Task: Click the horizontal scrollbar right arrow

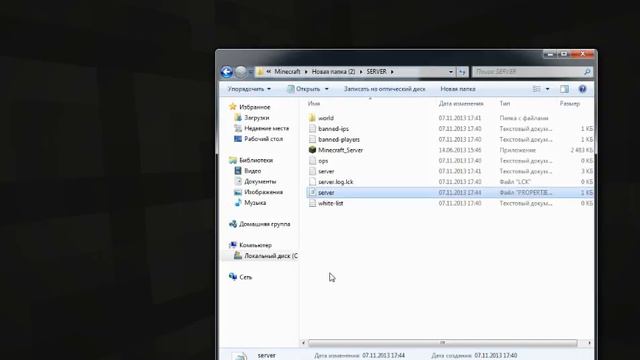Action: (589, 343)
